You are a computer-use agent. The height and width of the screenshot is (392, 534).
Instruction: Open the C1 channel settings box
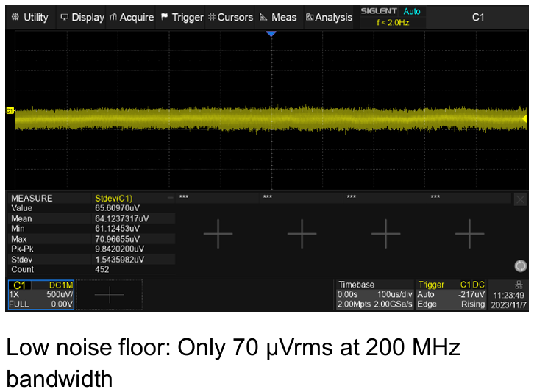[41, 294]
